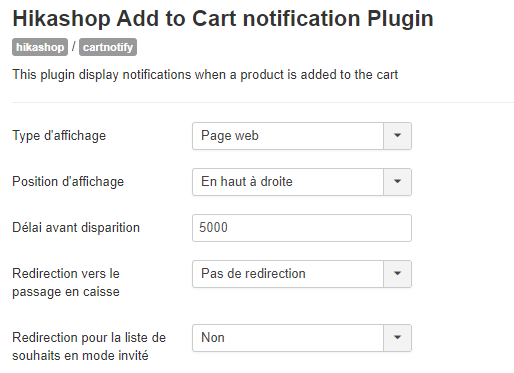Screen dimensions: 514x373
Task: Click the Position d'affichage label
Action: [68, 182]
